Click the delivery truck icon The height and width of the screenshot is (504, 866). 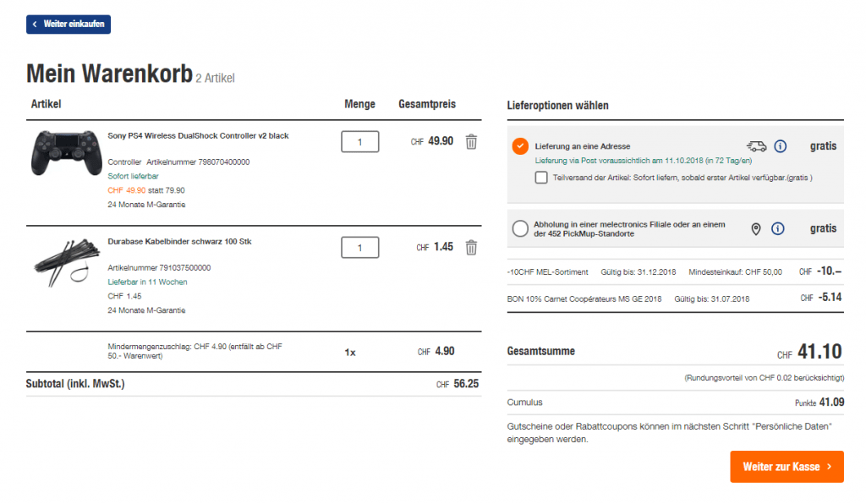tap(756, 146)
